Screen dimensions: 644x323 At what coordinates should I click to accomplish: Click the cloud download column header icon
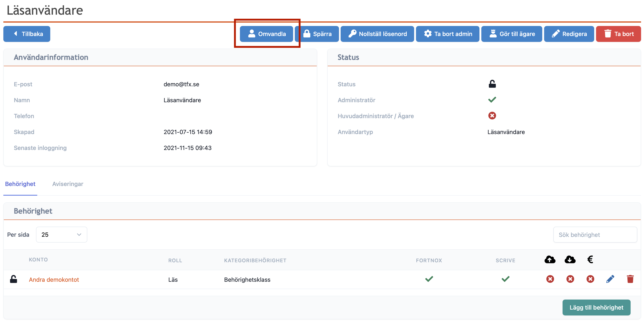click(570, 260)
